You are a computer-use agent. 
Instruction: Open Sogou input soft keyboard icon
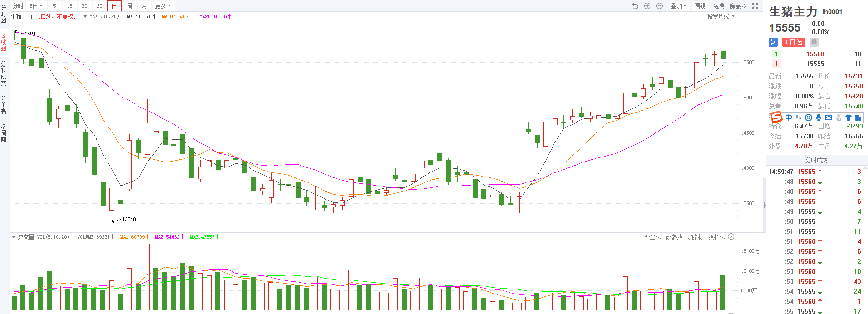tap(829, 118)
